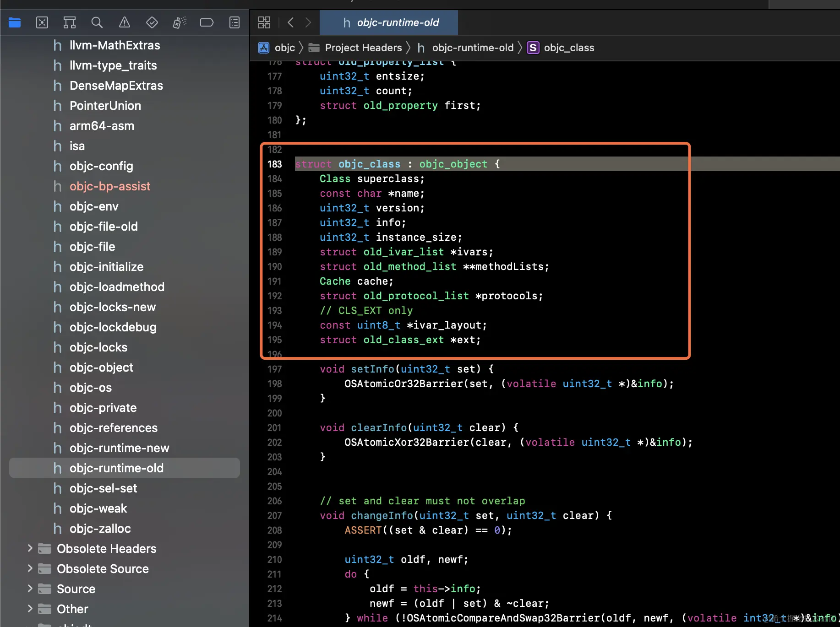Open the objc_class symbol breadcrumb
This screenshot has height=627, width=840.
tap(561, 48)
